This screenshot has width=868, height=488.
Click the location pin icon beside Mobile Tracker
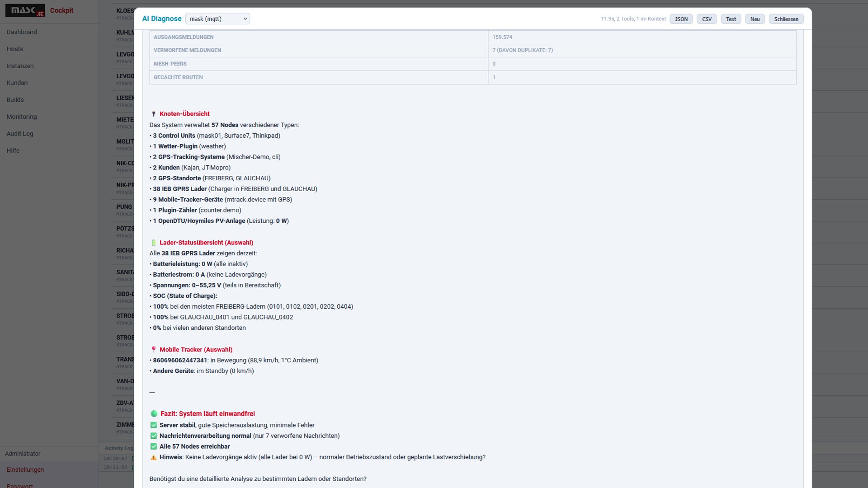pos(154,350)
